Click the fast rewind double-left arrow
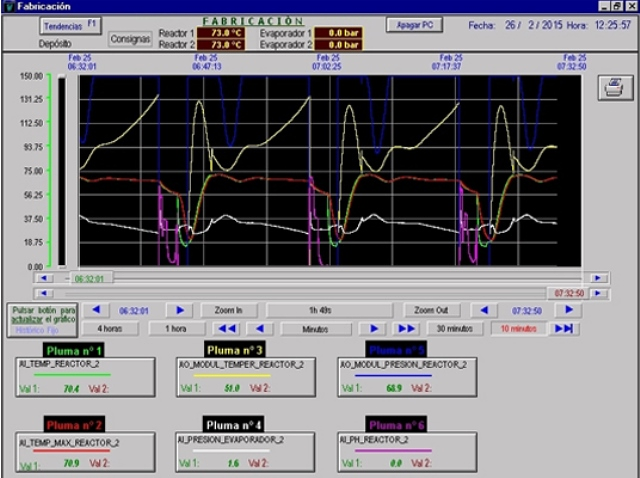Screen dimensions: 640x478 (227, 328)
